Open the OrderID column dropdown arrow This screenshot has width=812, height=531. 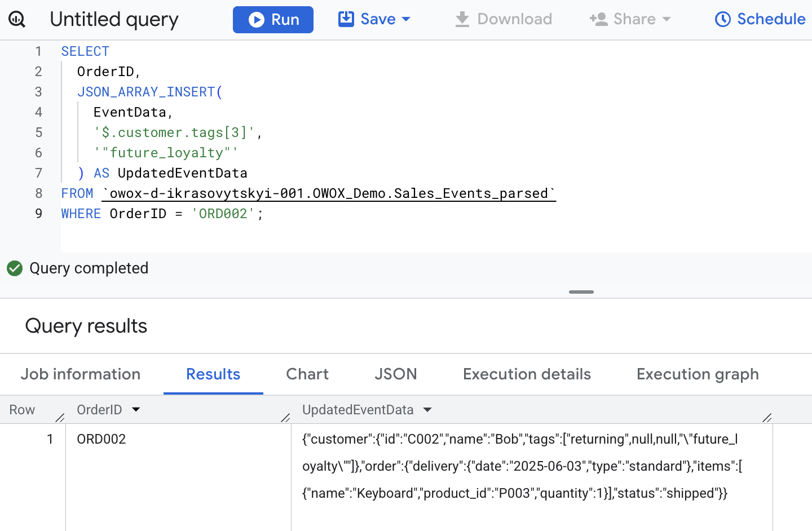point(136,410)
